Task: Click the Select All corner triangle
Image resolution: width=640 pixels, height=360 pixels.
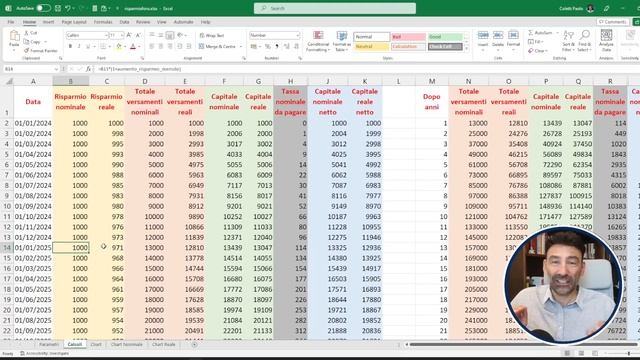Action: tap(8, 82)
